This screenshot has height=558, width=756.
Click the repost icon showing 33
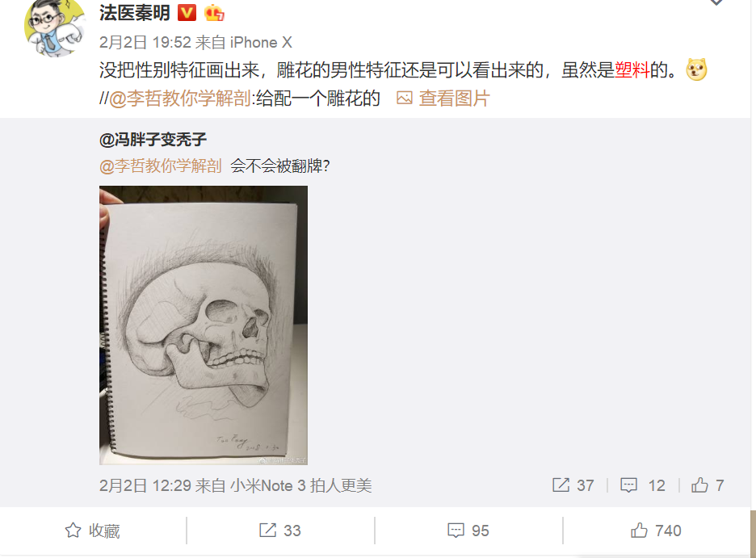(x=267, y=531)
